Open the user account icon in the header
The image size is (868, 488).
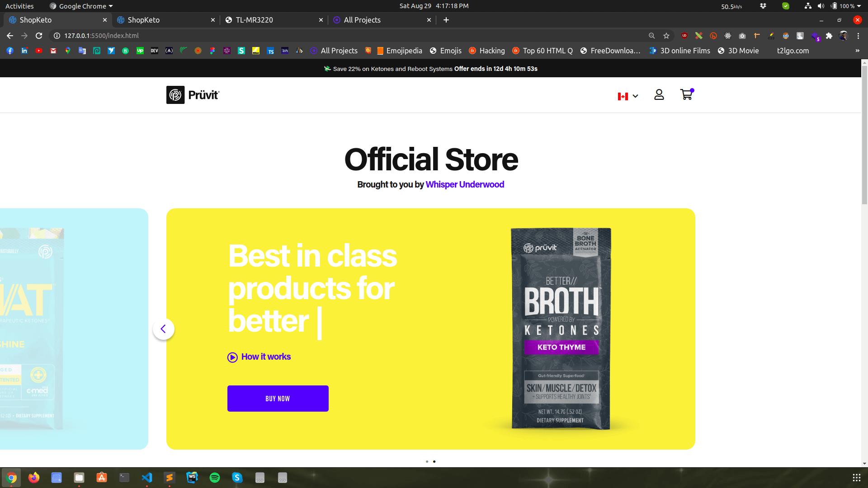[659, 95]
